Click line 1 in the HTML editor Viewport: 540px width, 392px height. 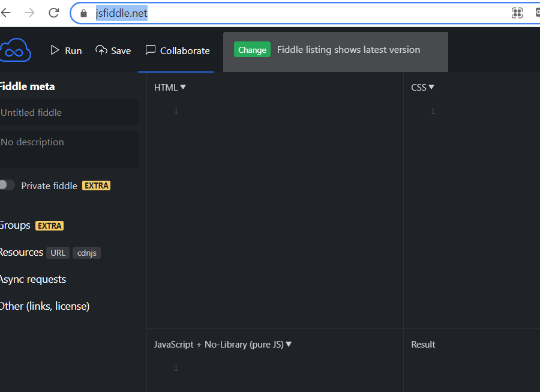176,111
